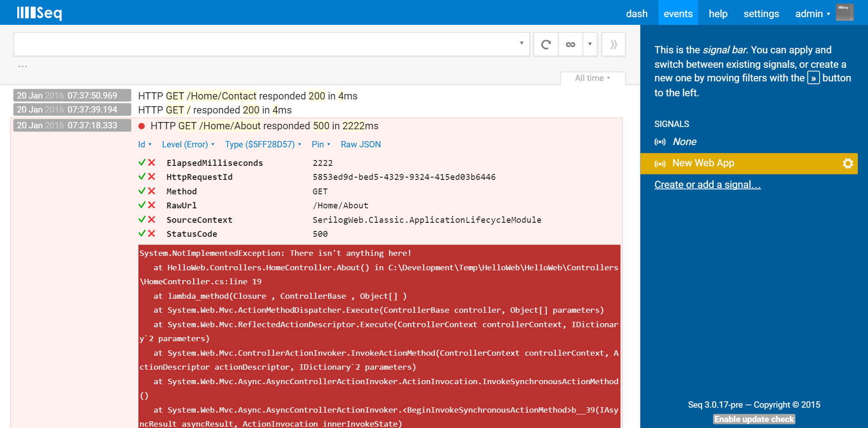Exclude SourceContext with red cross
The width and height of the screenshot is (868, 428).
tap(152, 219)
